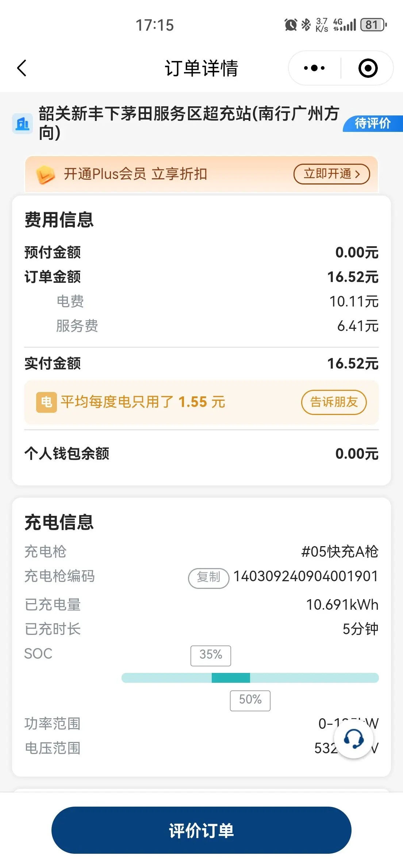This screenshot has height=868, width=403.
Task: Tap the orange 电 average price icon
Action: (46, 402)
